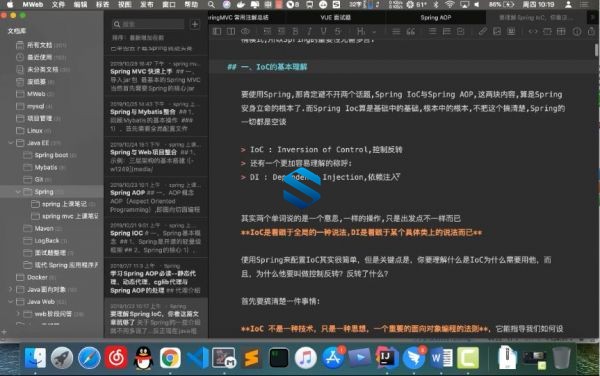The width and height of the screenshot is (600, 376).
Task: Expand the Java面向对象 category
Action: click(x=10, y=289)
